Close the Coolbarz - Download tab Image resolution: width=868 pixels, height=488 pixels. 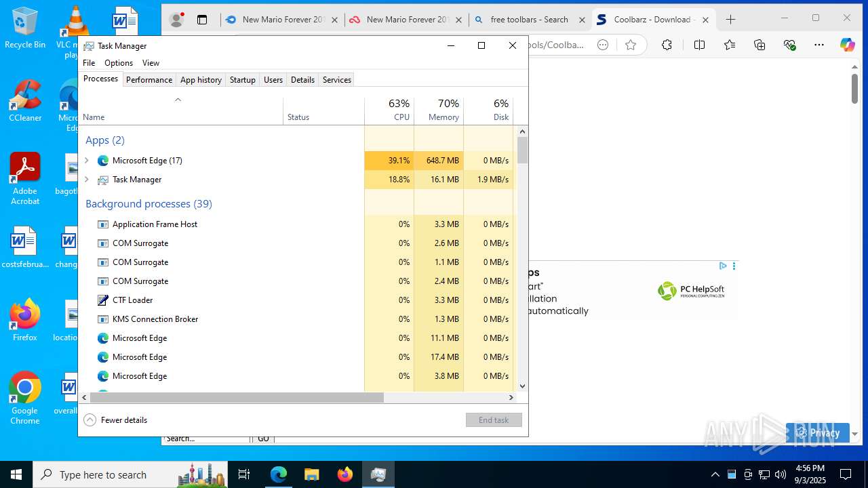[705, 20]
